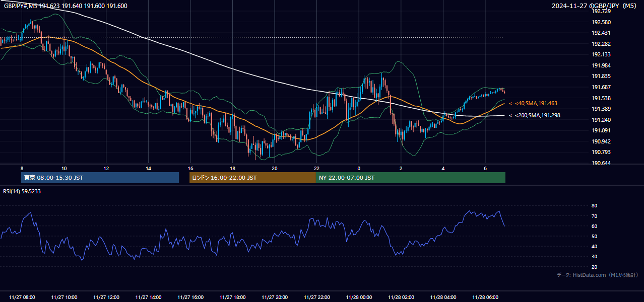The height and width of the screenshot is (302, 644).
Task: Click the 11/27 08:00 bottom time label
Action: [x=22, y=297]
